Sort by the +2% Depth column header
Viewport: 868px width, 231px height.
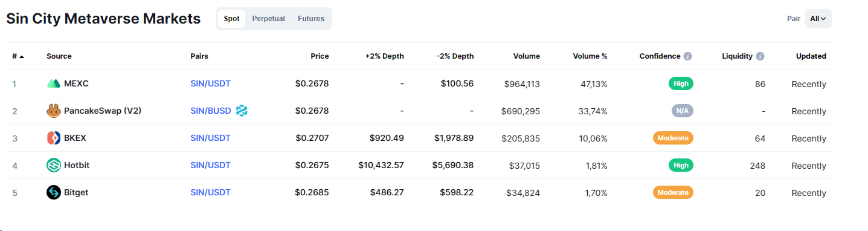(x=385, y=56)
